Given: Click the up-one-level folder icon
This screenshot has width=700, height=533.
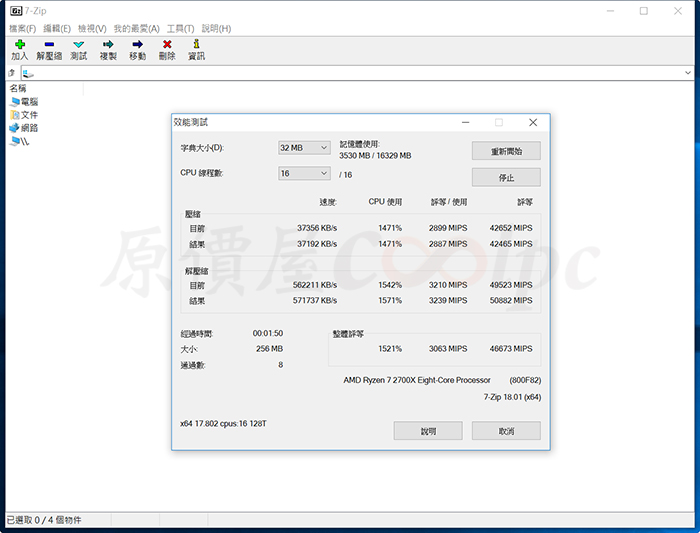Looking at the screenshot, I should 12,73.
